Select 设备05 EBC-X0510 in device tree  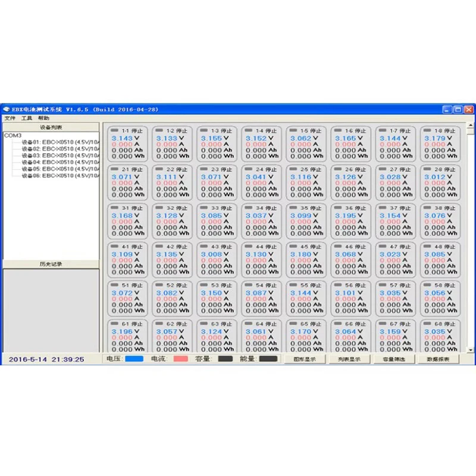pyautogui.click(x=61, y=169)
